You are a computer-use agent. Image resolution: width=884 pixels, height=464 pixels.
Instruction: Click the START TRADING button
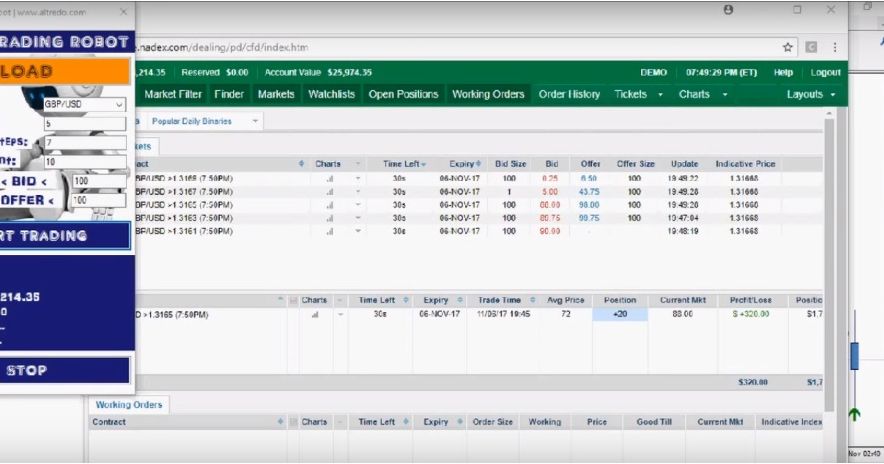coord(64,236)
